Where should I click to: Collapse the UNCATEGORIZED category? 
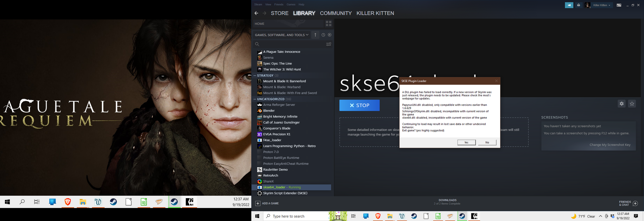(255, 99)
